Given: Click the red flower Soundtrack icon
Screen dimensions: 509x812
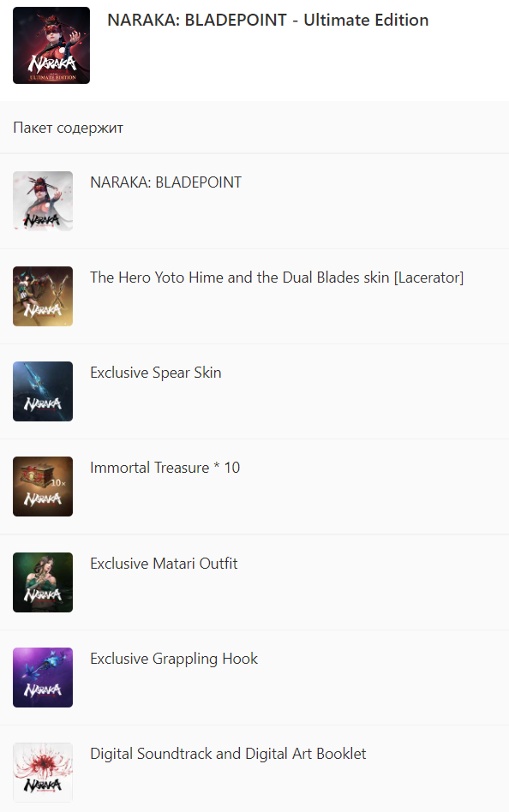Looking at the screenshot, I should [x=43, y=773].
